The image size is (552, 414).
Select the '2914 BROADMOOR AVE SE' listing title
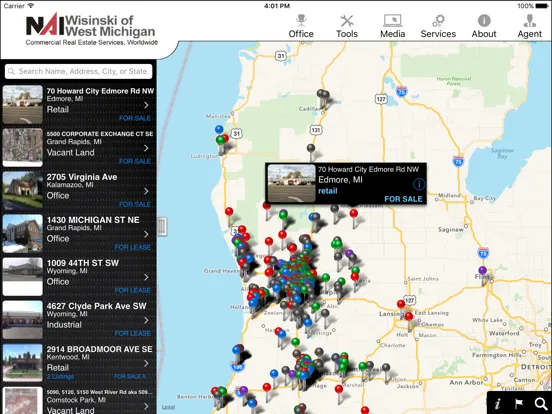[x=100, y=349]
